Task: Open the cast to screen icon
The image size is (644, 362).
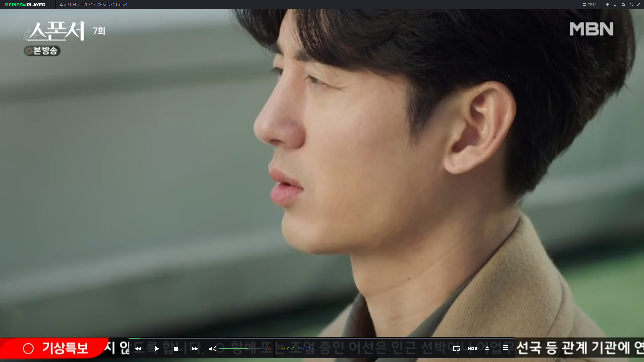Action: coord(457,349)
